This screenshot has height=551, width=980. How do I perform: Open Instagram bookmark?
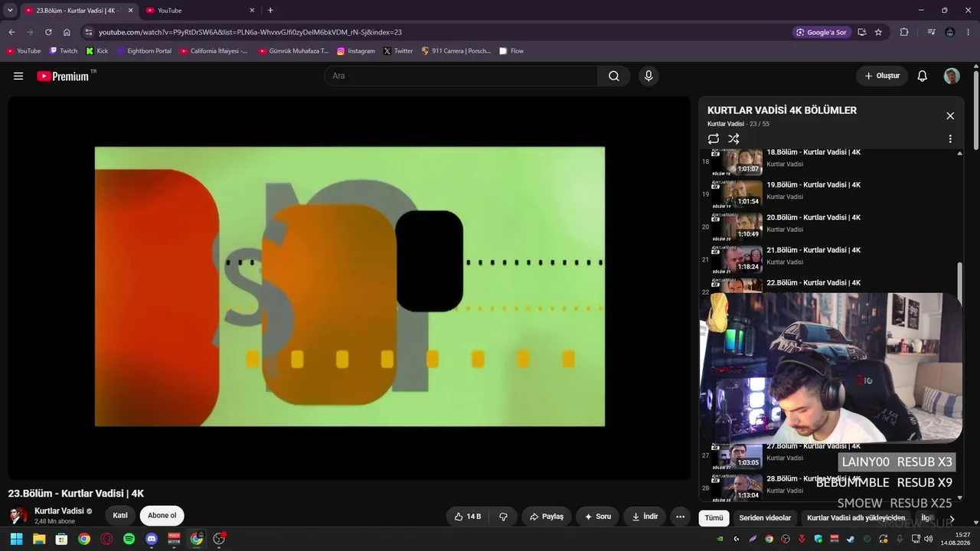pos(356,51)
